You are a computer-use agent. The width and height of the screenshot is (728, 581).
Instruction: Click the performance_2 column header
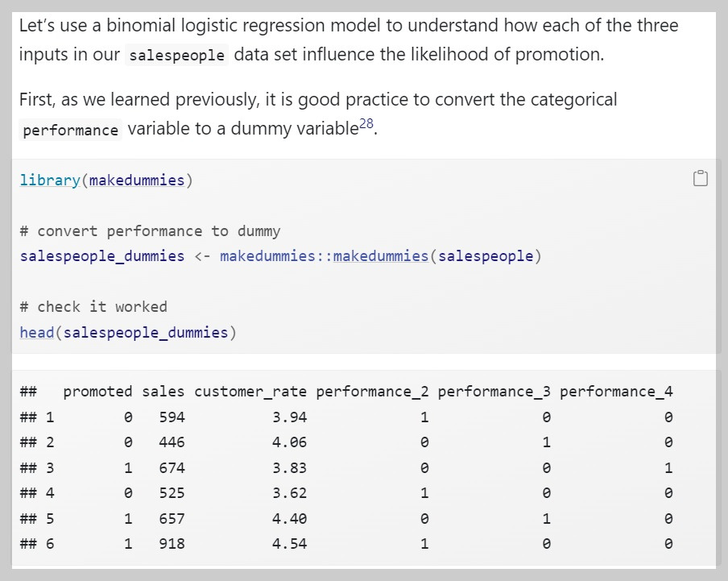coord(372,392)
